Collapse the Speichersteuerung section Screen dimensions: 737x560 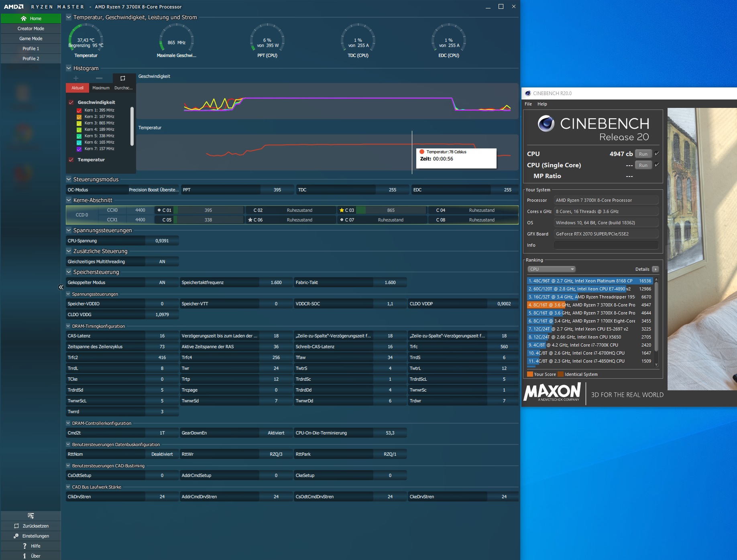click(69, 272)
